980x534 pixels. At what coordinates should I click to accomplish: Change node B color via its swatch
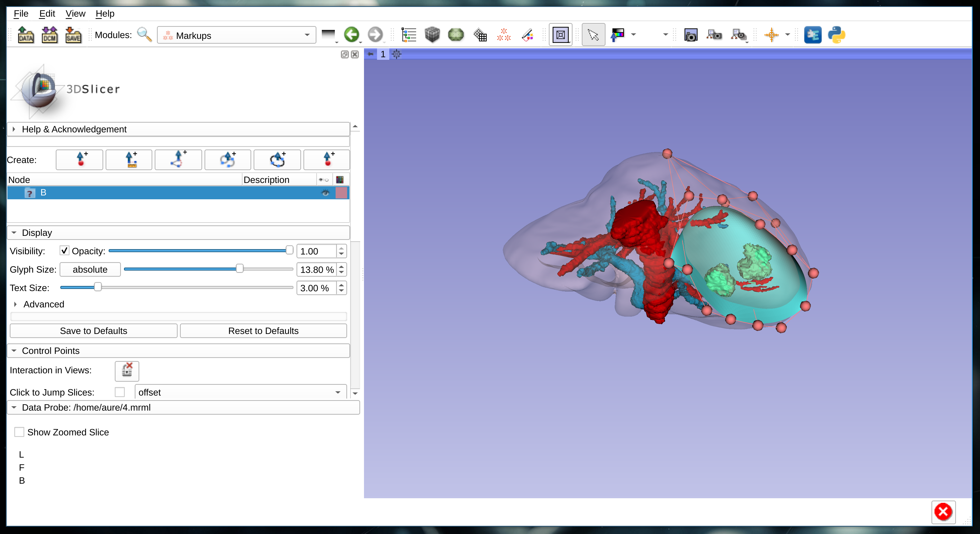point(341,193)
